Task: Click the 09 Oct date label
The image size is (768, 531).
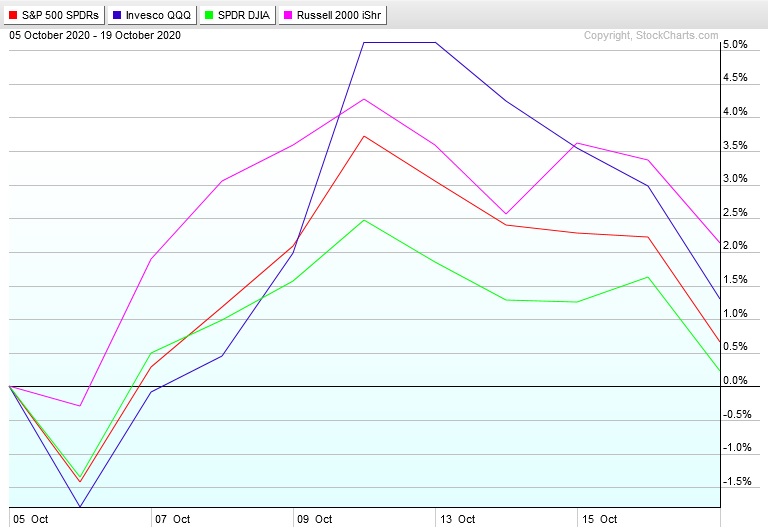Action: 314,519
